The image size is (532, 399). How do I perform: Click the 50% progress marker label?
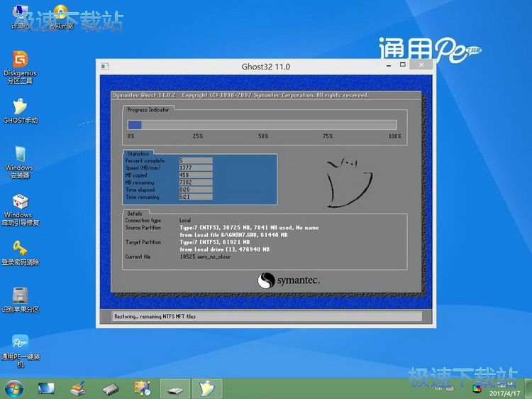coord(263,136)
